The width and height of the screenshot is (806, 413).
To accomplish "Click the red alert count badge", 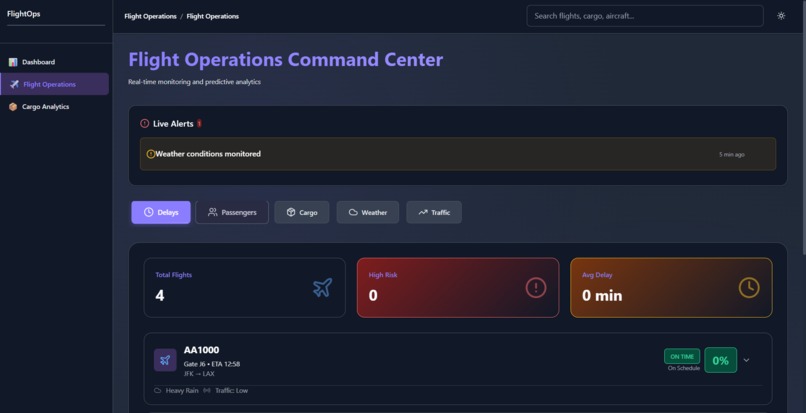I will 199,123.
